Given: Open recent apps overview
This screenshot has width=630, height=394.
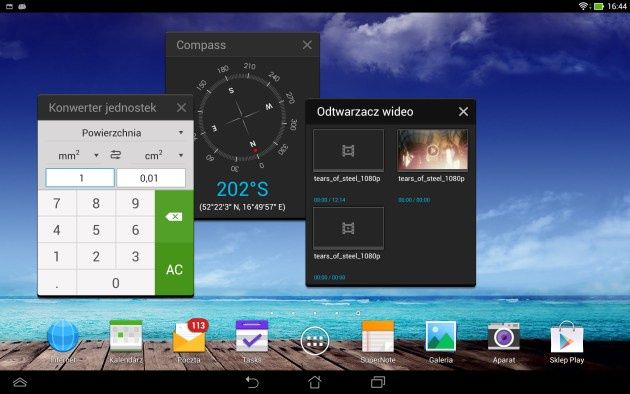Looking at the screenshot, I should pos(378,382).
